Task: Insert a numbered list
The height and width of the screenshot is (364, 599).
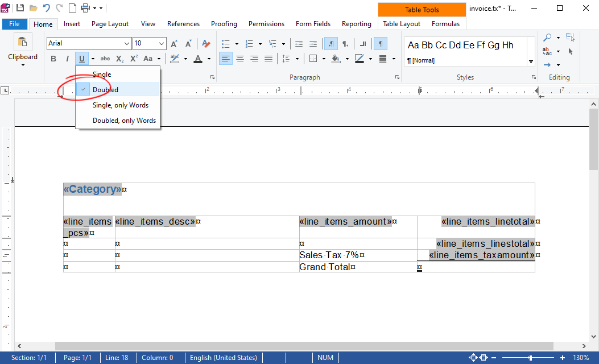Action: pyautogui.click(x=249, y=44)
